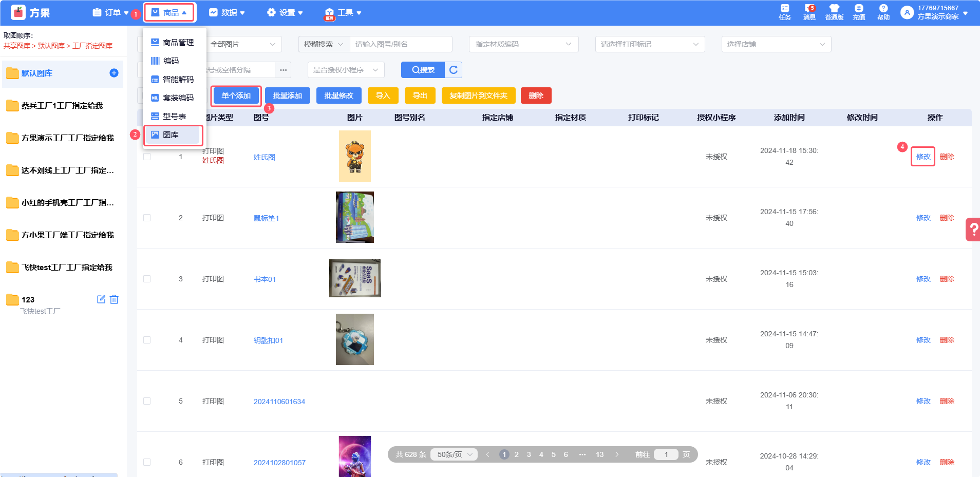This screenshot has height=477, width=980.
Task: Select checkbox for row 6 2024102801057
Action: coord(147,462)
